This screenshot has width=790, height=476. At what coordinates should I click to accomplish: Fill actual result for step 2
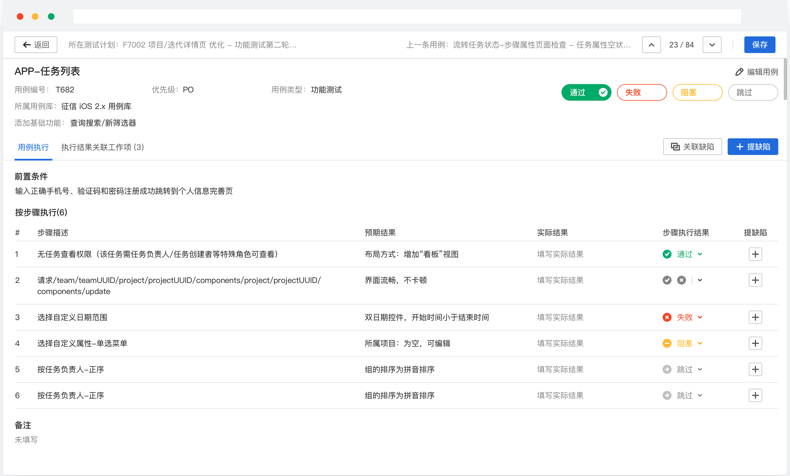click(x=560, y=280)
